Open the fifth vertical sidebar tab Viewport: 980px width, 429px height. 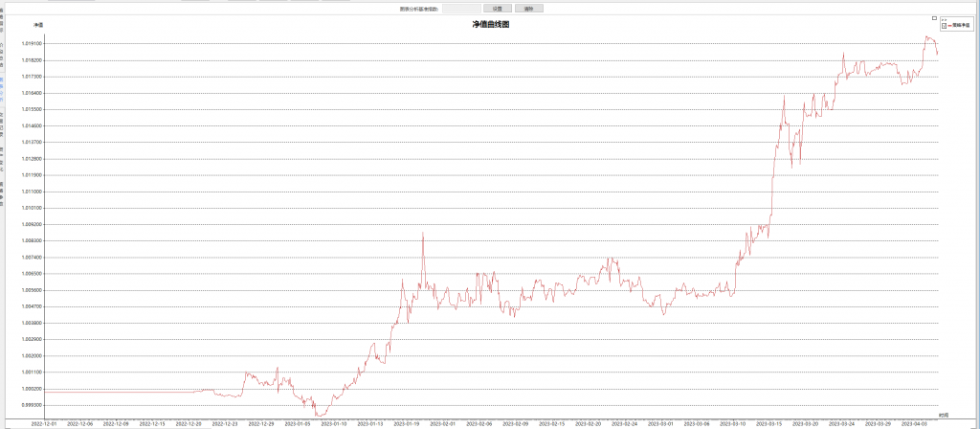click(2, 157)
